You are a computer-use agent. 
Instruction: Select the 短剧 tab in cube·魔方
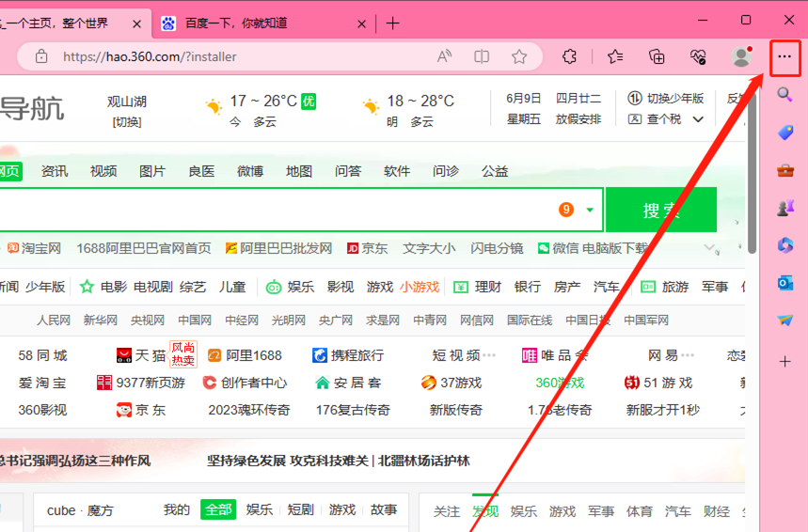pyautogui.click(x=300, y=509)
